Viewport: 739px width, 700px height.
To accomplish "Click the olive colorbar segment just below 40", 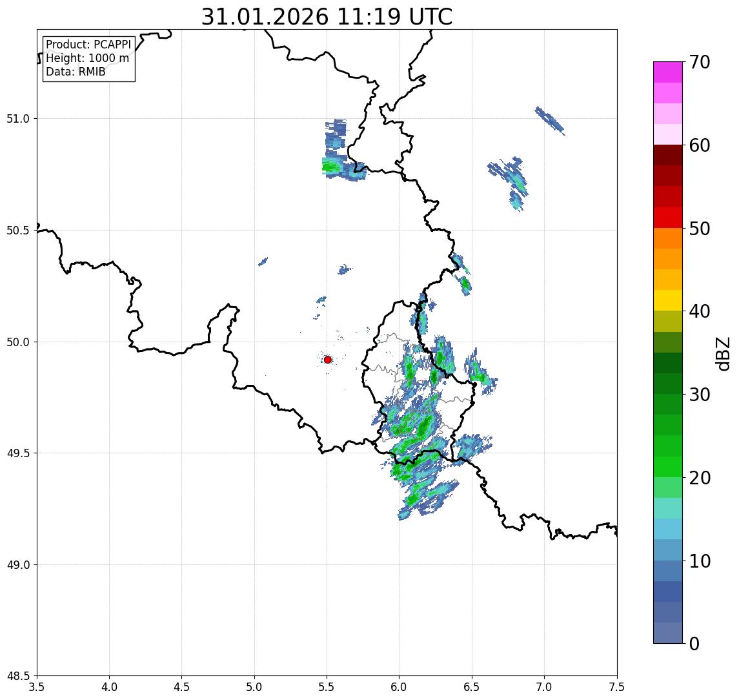I will [x=668, y=321].
